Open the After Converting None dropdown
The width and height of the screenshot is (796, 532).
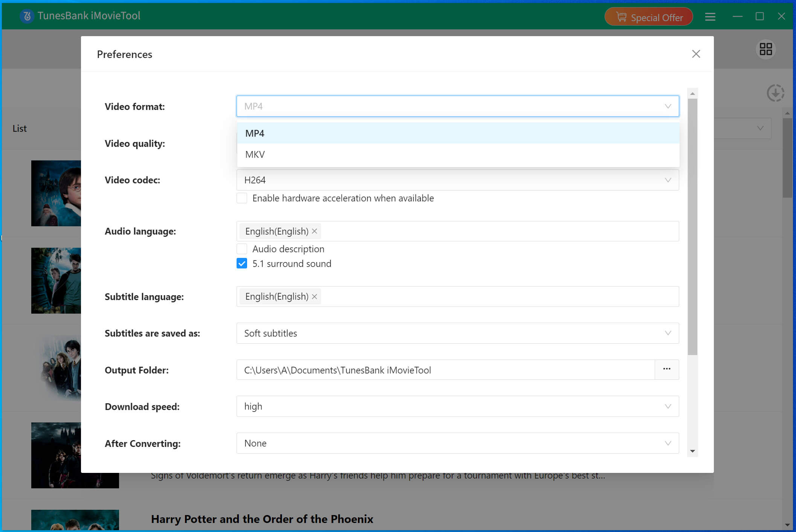(x=458, y=443)
